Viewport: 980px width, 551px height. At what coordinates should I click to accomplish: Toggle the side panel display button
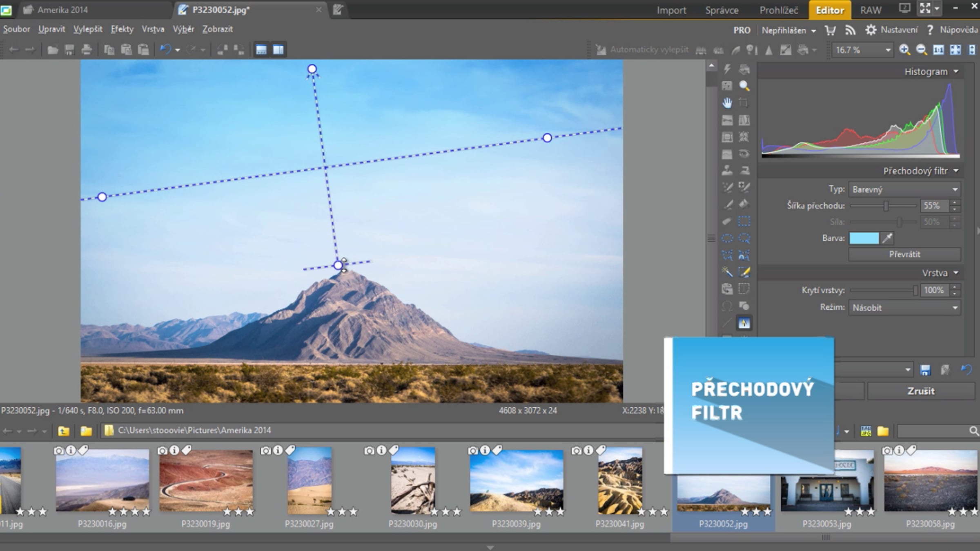[x=278, y=50]
